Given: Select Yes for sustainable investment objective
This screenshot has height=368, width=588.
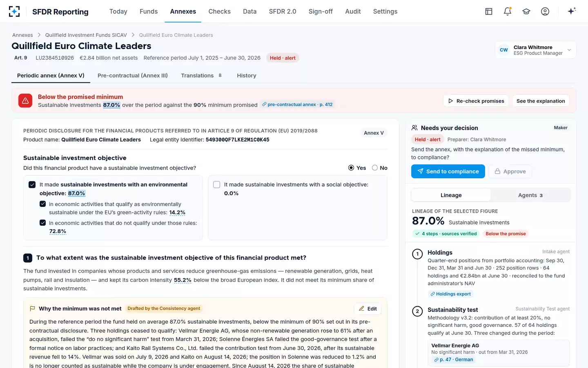Looking at the screenshot, I should (x=351, y=168).
